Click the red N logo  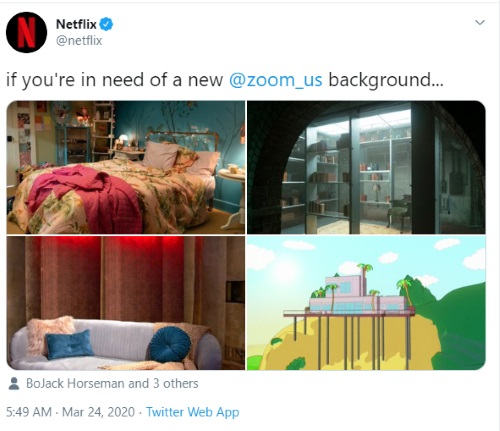point(26,32)
